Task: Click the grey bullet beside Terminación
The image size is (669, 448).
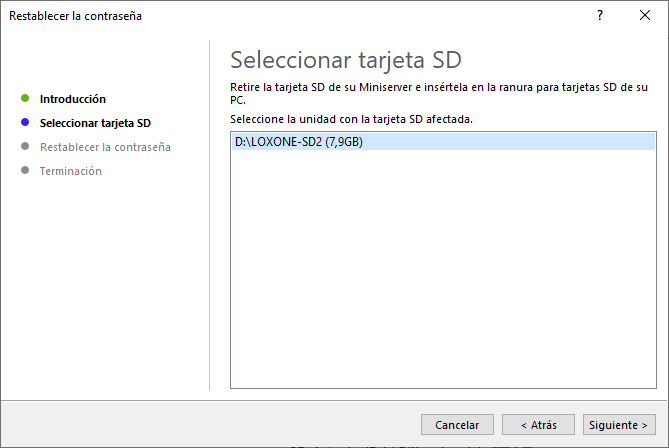Action: (24, 171)
